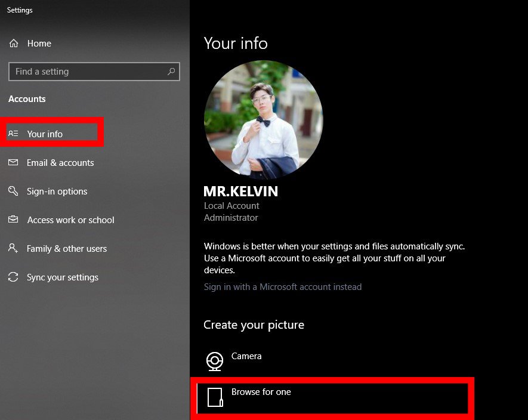Click the circular profile picture
The image size is (528, 420).
(x=263, y=119)
